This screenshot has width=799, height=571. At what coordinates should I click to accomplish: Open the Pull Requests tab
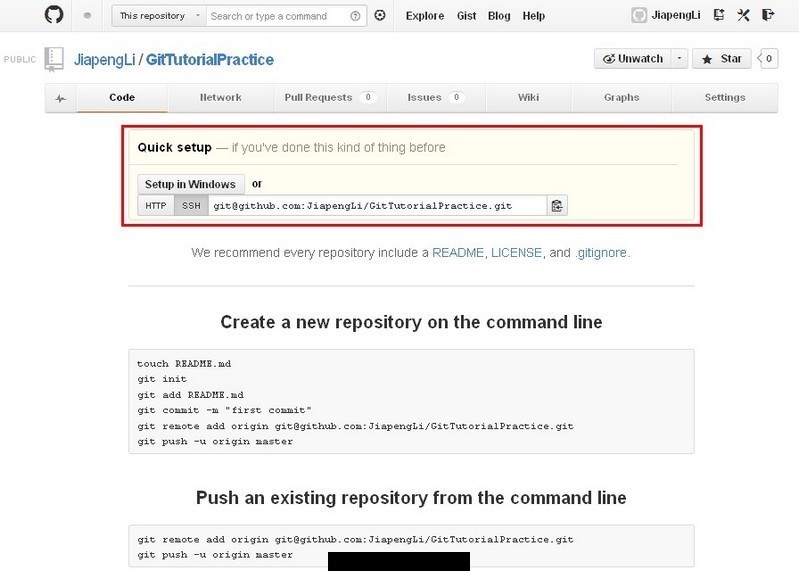(330, 97)
